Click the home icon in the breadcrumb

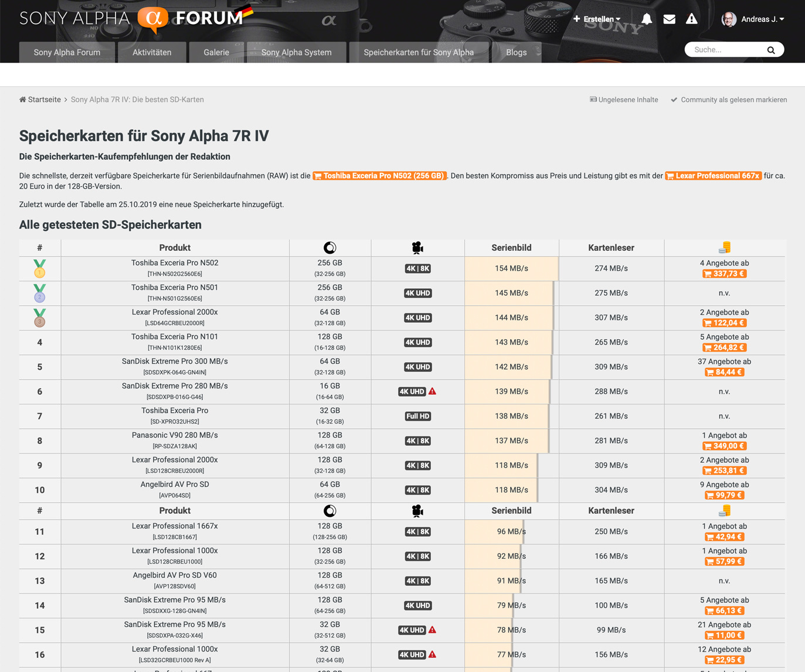[x=23, y=100]
